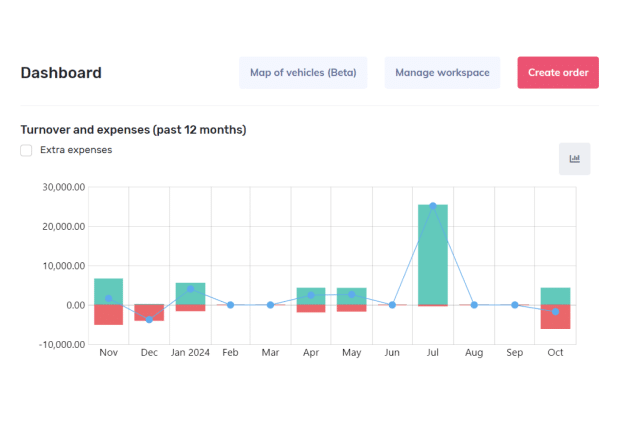Click the May green turnover bar

click(352, 296)
